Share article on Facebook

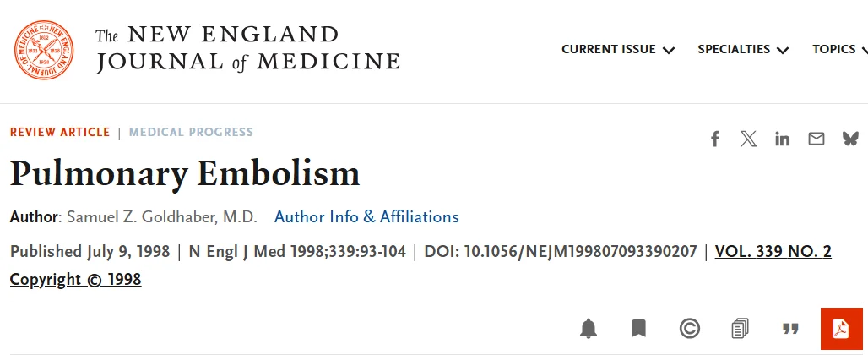715,139
